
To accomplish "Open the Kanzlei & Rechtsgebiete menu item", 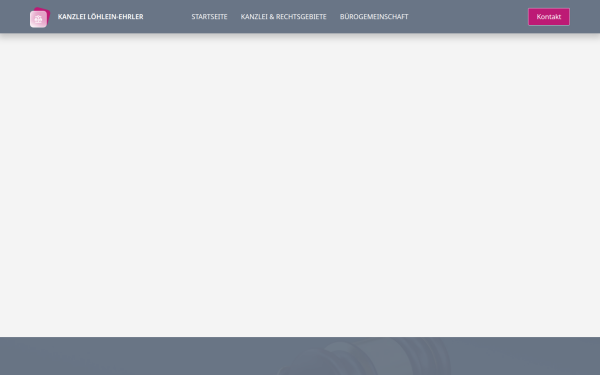I will (284, 17).
